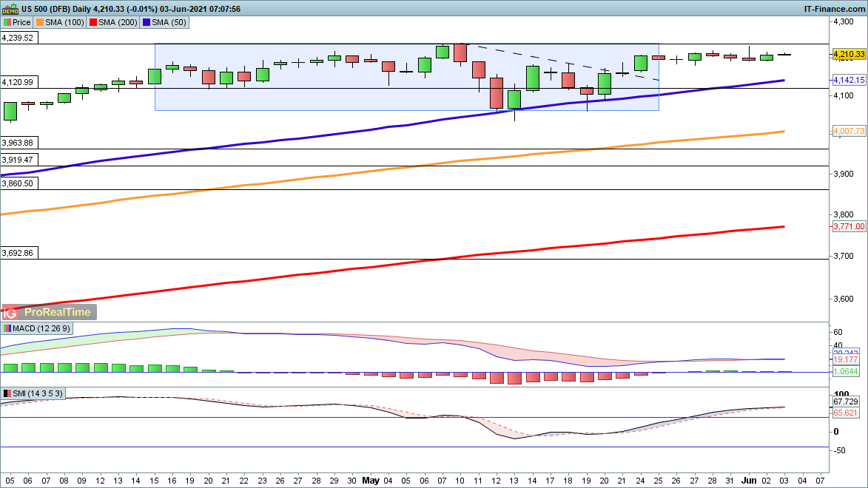Select the 3,692.86 horizontal level label
The image size is (868, 488).
point(18,252)
